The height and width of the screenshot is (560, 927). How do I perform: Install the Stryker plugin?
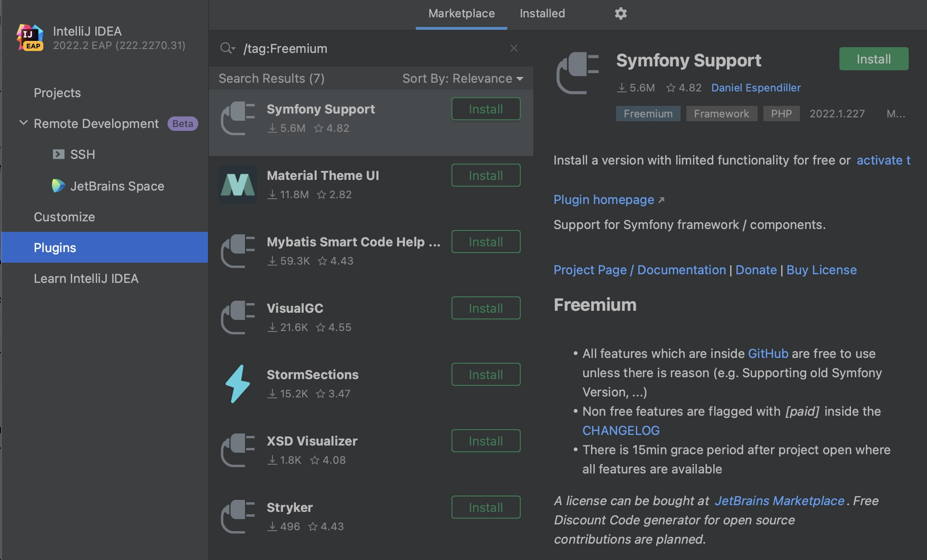pos(486,508)
